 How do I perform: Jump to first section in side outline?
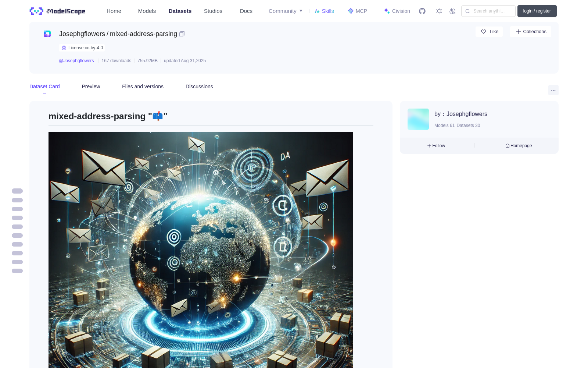click(x=17, y=191)
